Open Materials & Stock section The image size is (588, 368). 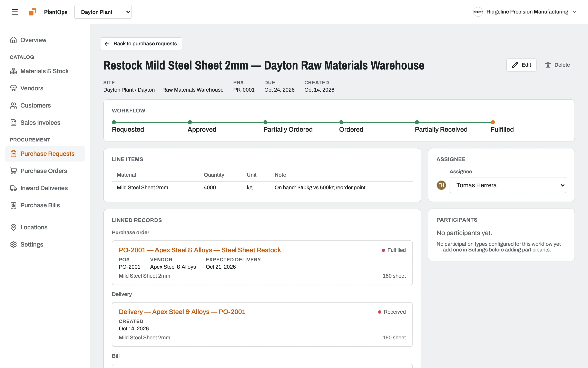click(x=45, y=71)
